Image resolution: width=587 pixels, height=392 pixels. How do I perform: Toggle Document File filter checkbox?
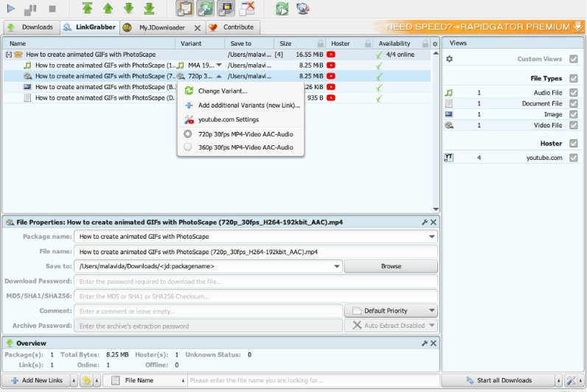573,103
